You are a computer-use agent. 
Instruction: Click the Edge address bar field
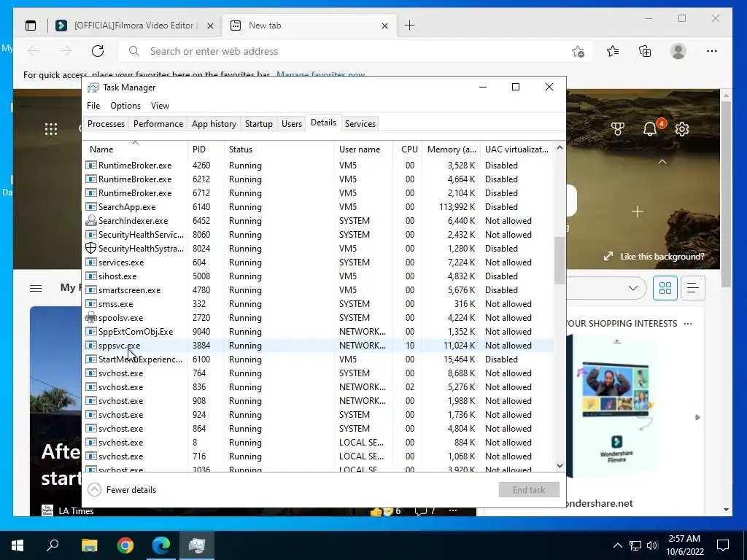355,51
